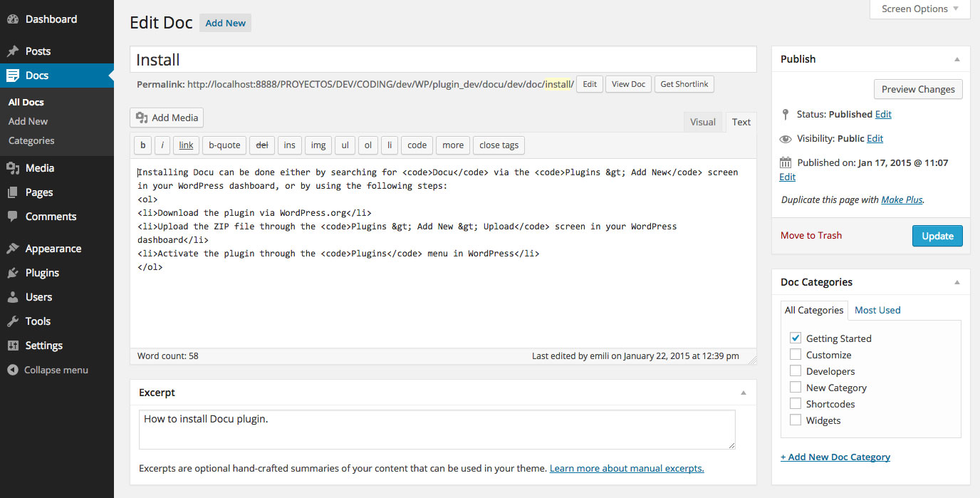Image resolution: width=980 pixels, height=498 pixels.
Task: Collapse the Publish panel
Action: click(957, 59)
